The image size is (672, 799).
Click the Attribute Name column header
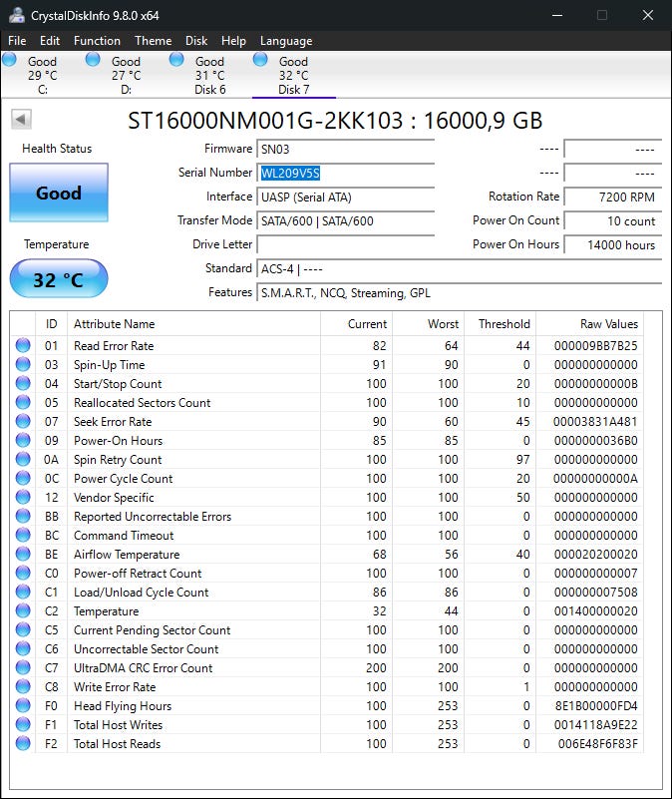tap(193, 324)
